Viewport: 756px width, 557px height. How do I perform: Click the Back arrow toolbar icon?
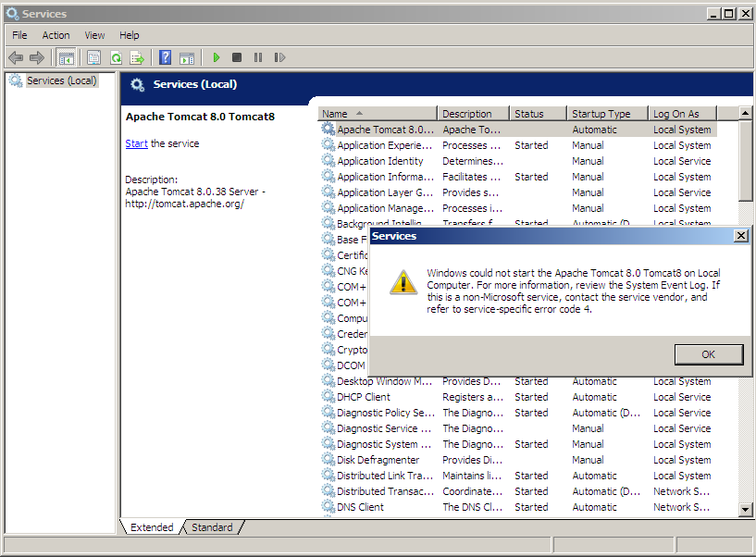[16, 58]
